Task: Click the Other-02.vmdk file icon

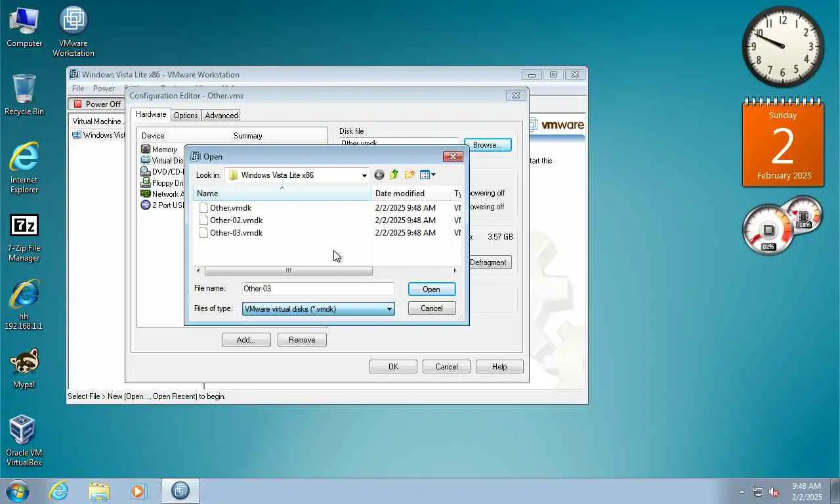Action: 203,220
